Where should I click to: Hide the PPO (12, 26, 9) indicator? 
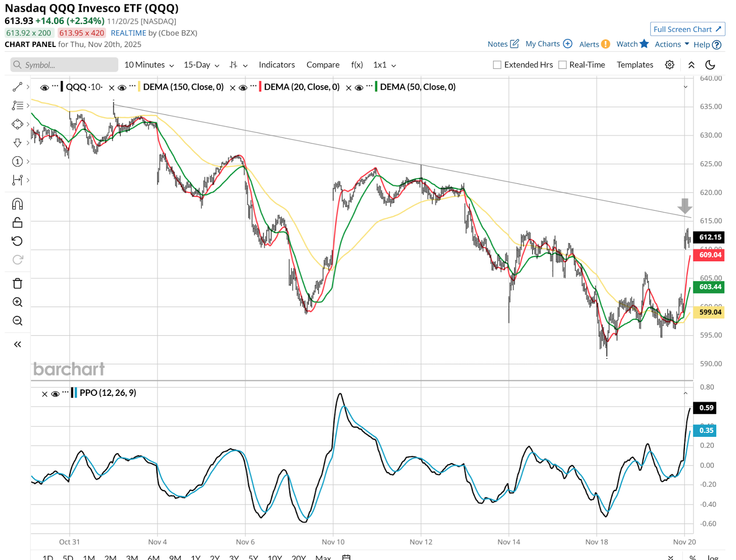tap(55, 394)
